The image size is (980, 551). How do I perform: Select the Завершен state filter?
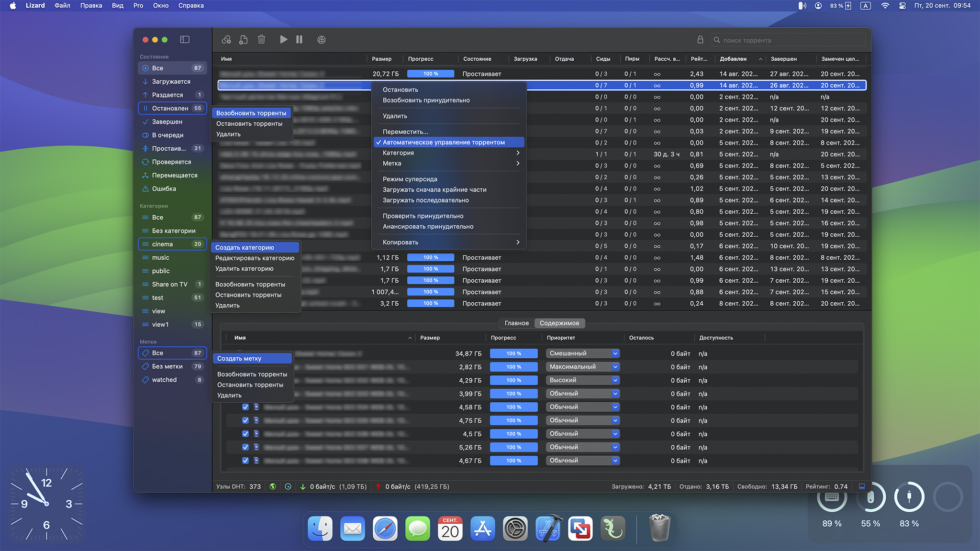pos(172,121)
